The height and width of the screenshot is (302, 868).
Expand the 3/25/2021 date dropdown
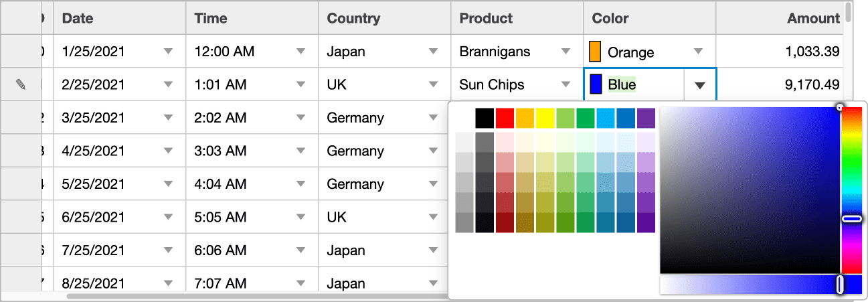(x=169, y=118)
